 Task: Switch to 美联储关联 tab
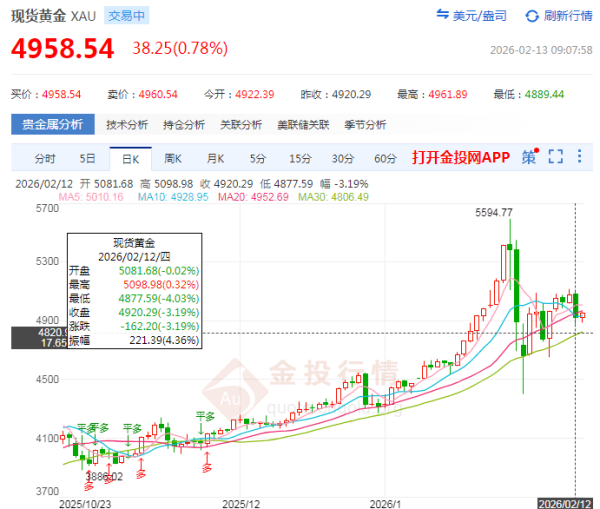point(303,125)
